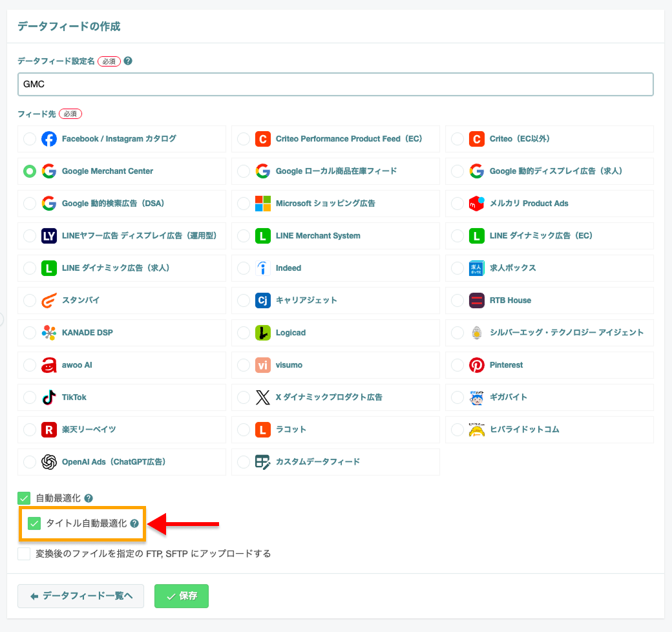Click the awoo AI logo icon
This screenshot has width=672, height=632.
coord(49,365)
